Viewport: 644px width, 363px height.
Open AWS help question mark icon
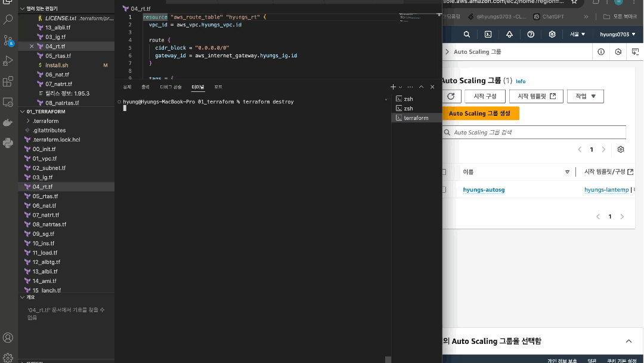tap(531, 35)
